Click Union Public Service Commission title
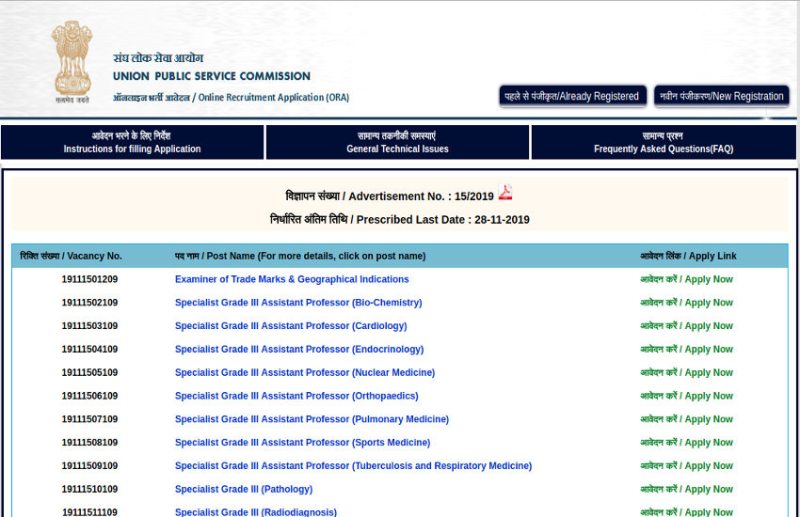Image resolution: width=800 pixels, height=517 pixels. (x=212, y=76)
